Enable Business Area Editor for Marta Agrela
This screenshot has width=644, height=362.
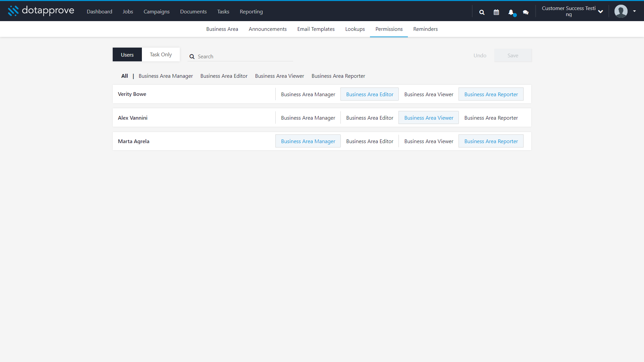[x=370, y=141]
